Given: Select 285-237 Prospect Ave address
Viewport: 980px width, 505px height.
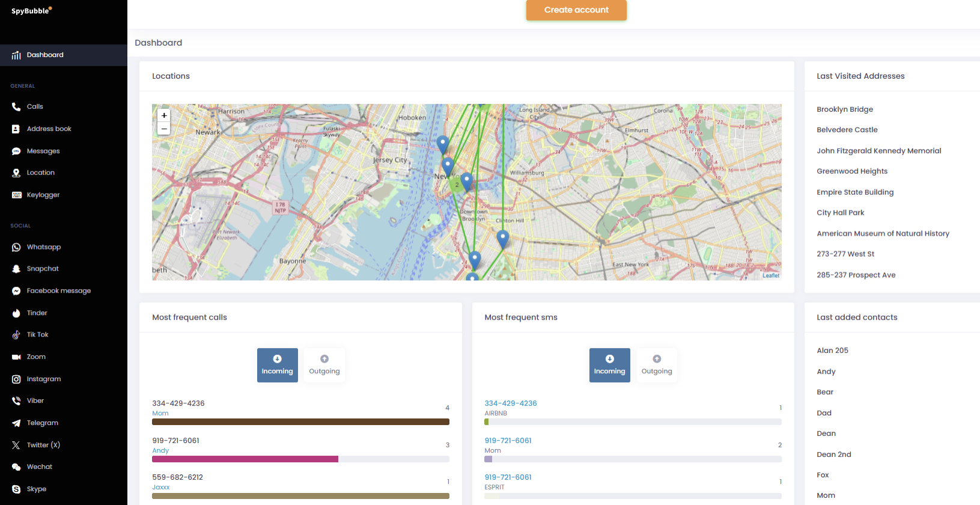Looking at the screenshot, I should (856, 275).
